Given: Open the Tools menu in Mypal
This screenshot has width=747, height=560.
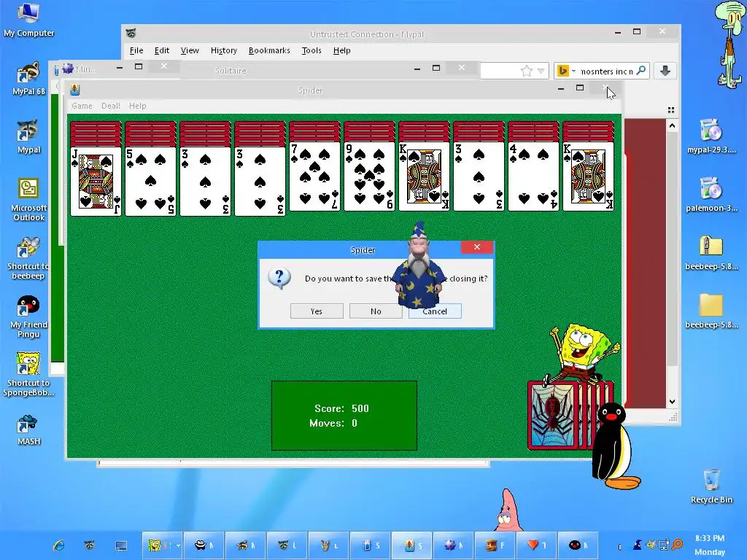Looking at the screenshot, I should pyautogui.click(x=311, y=50).
